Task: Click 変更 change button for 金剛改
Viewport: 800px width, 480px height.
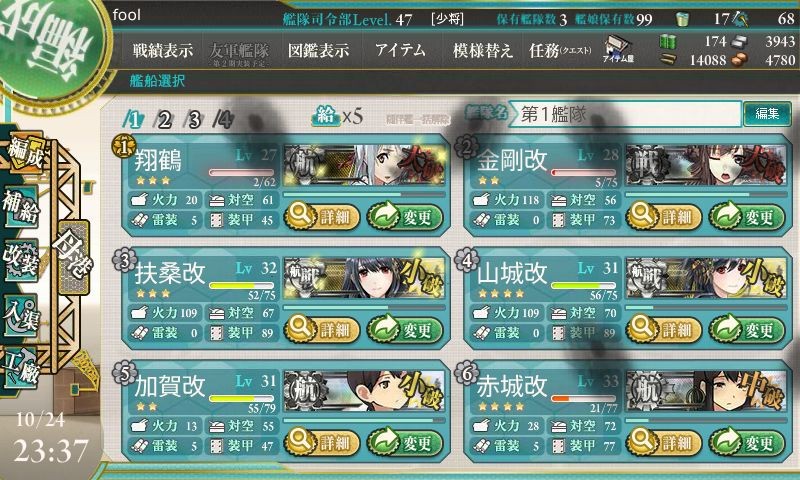Action: [746, 217]
